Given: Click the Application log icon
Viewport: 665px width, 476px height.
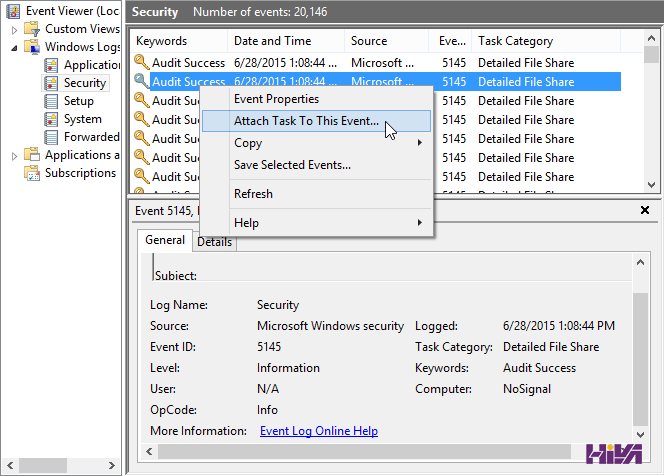Looking at the screenshot, I should [51, 65].
